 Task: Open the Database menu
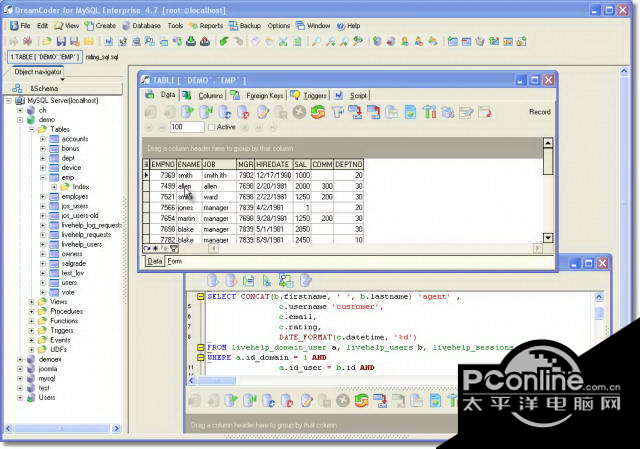pos(142,26)
